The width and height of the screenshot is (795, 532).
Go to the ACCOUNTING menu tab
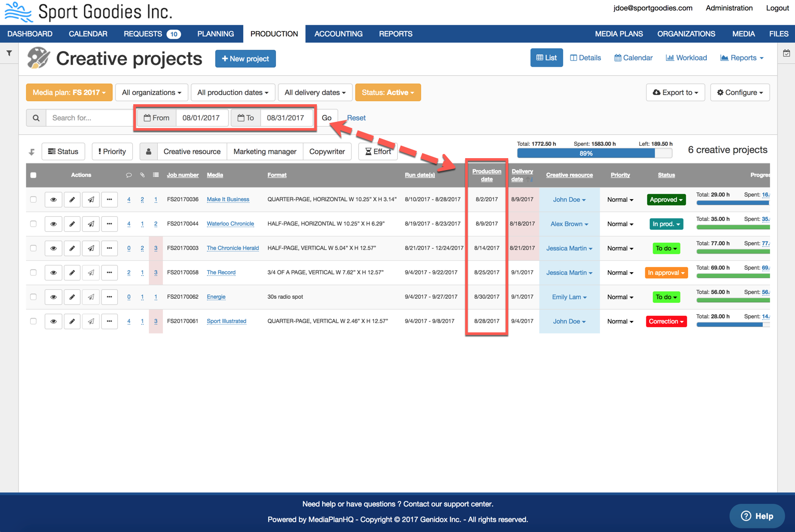coord(338,34)
